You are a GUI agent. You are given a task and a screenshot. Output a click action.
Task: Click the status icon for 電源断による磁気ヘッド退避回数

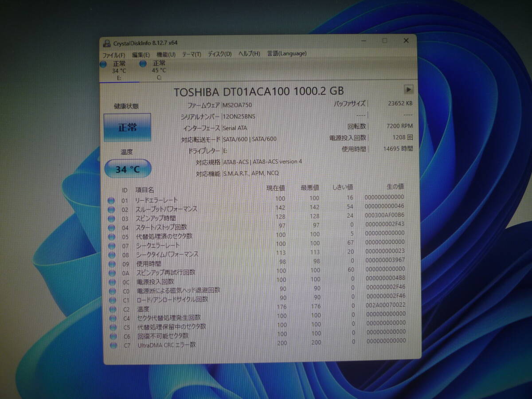112,291
